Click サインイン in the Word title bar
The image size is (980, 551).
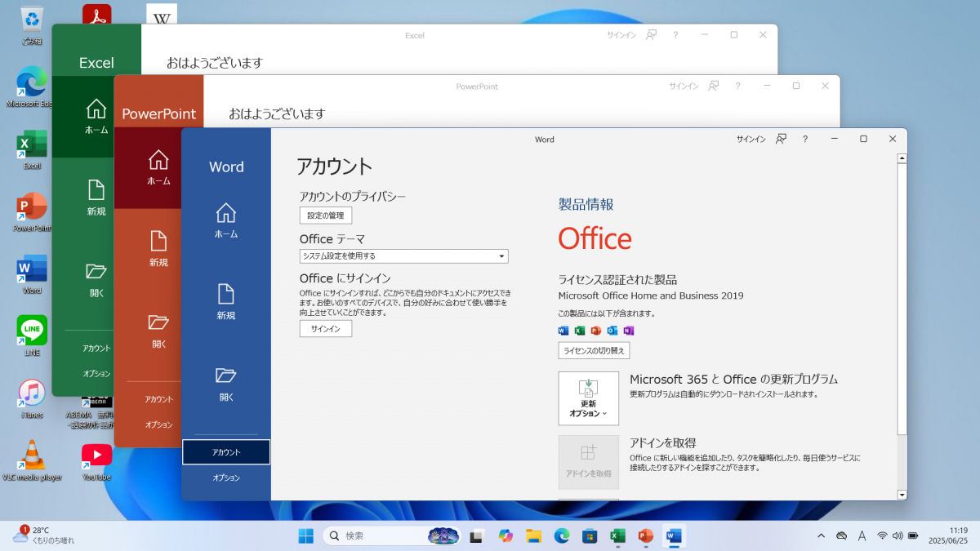(751, 140)
